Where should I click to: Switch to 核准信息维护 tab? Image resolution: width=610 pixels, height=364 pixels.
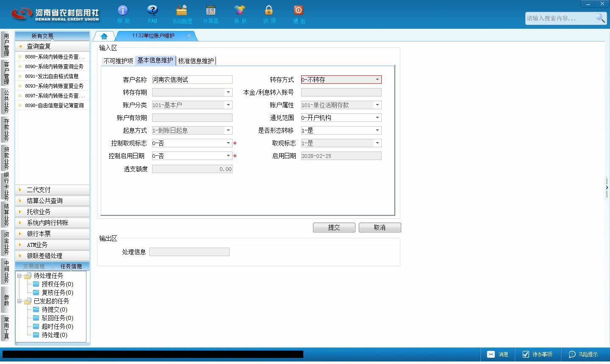coord(196,61)
